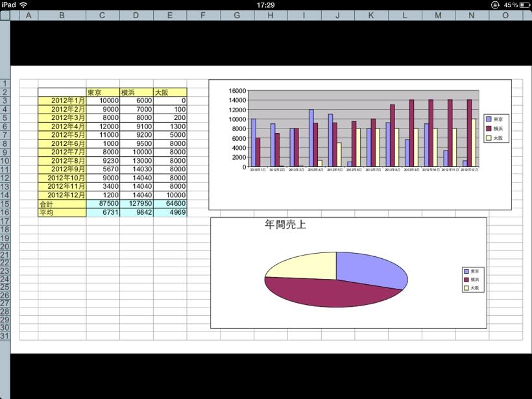Viewport: 532px width, 399px height.
Task: Select cell with value 9230
Action: (x=103, y=161)
